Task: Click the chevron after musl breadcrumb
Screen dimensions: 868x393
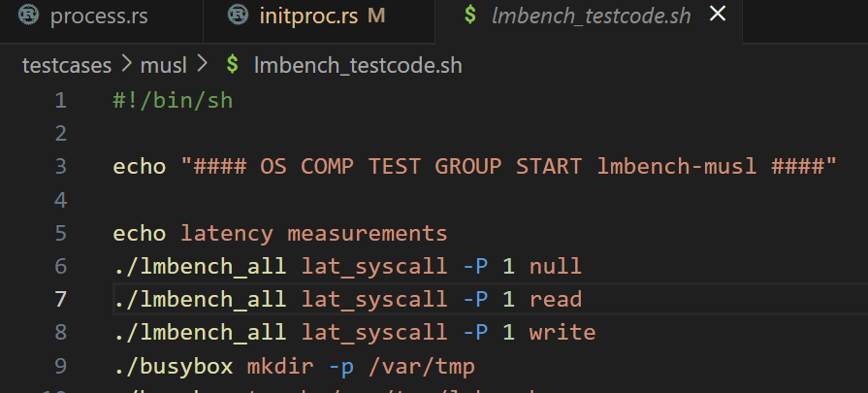Action: [202, 66]
